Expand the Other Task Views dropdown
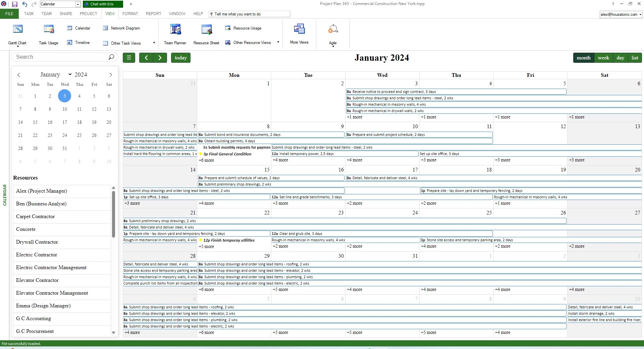644x349 pixels. tap(154, 43)
